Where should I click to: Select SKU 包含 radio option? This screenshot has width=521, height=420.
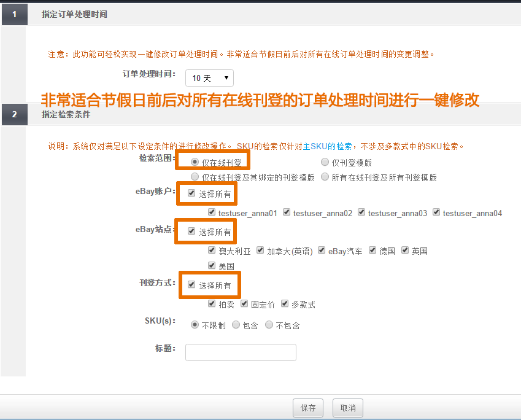[x=236, y=325]
